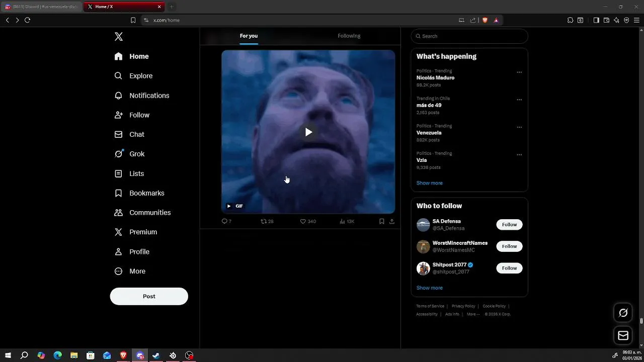Like the post with 340 likes
Screen dimensions: 644x362
click(308, 221)
